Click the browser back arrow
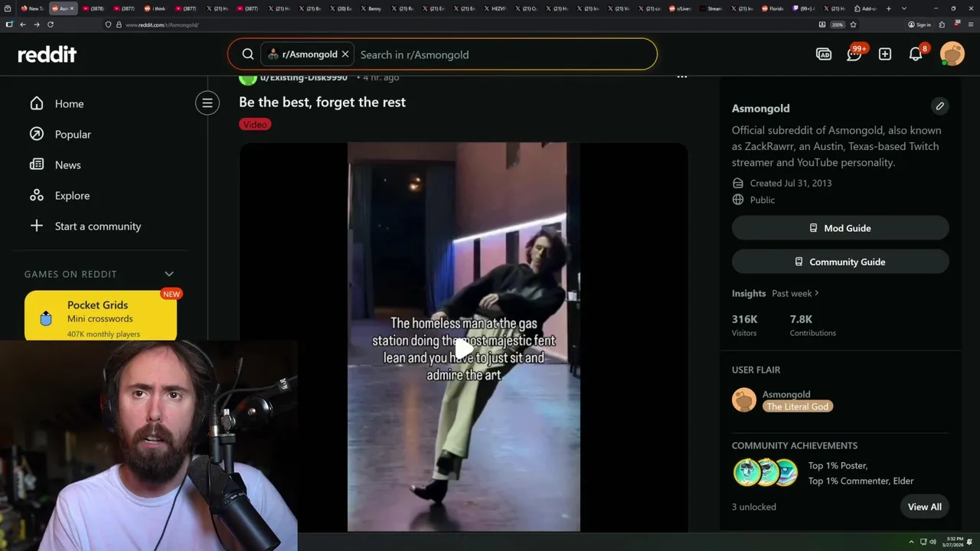980x551 pixels. coord(23,24)
